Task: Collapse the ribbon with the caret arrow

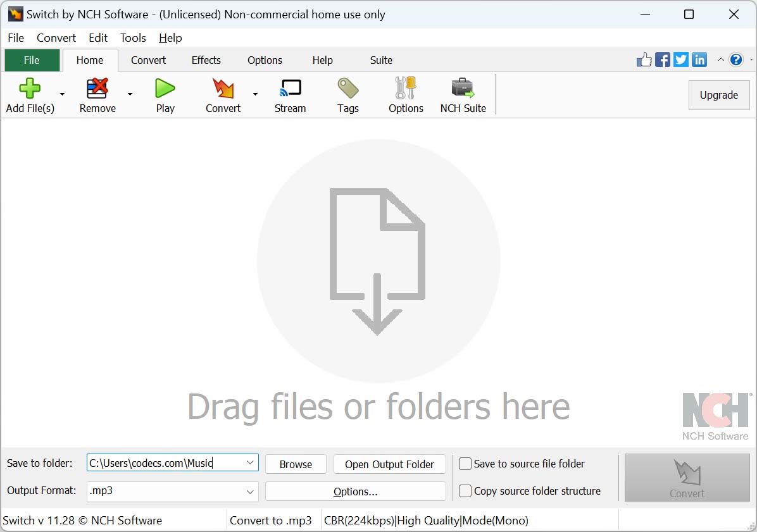Action: [721, 60]
